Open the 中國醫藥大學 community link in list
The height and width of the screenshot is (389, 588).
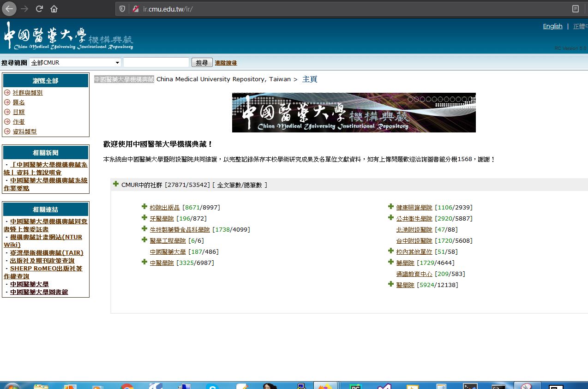[168, 252]
